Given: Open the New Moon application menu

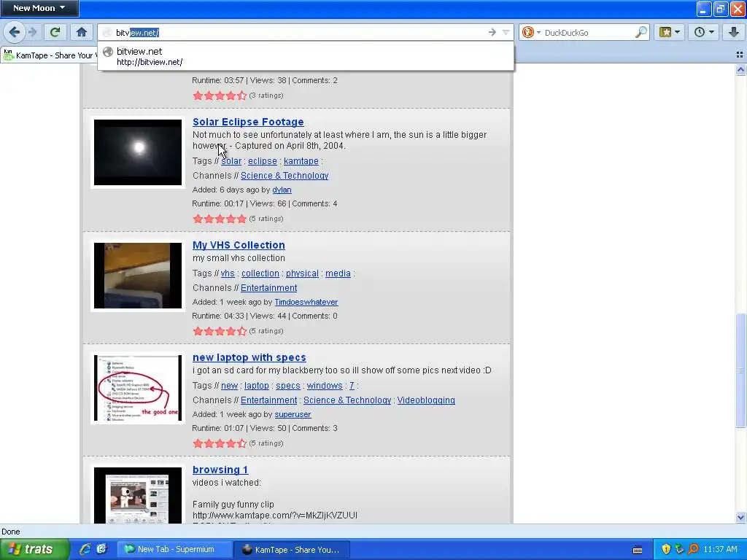Looking at the screenshot, I should (39, 8).
